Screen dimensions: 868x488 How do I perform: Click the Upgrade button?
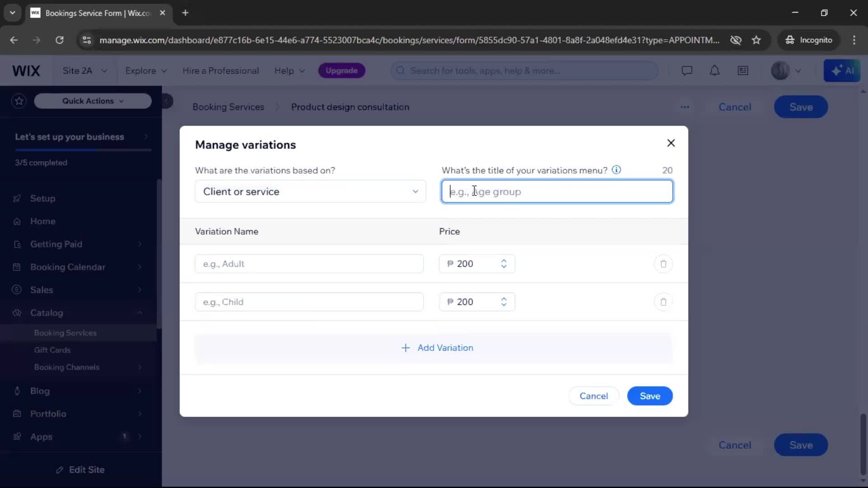[342, 70]
